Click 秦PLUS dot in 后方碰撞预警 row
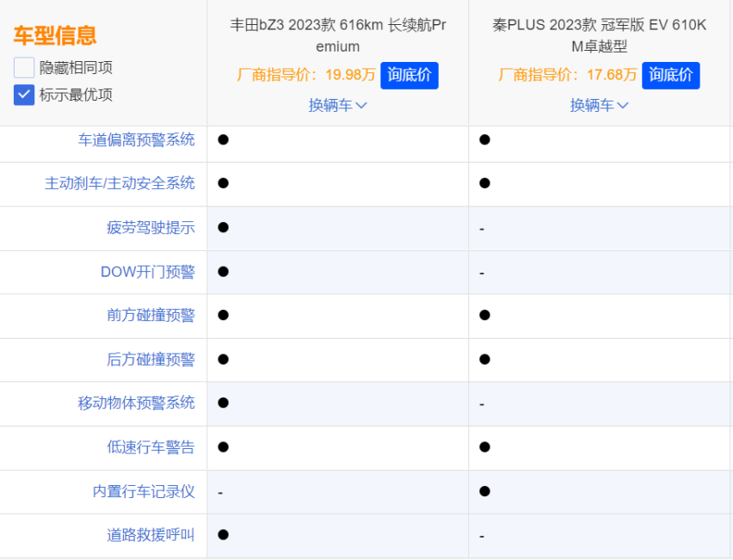 click(x=484, y=360)
